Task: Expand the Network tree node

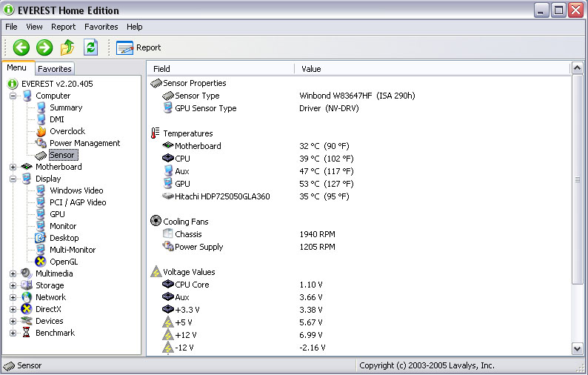Action: tap(13, 297)
